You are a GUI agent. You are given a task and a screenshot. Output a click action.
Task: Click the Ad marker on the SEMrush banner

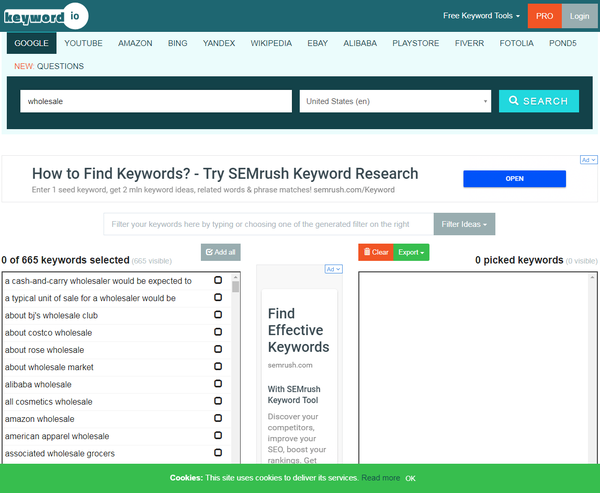[x=589, y=160]
